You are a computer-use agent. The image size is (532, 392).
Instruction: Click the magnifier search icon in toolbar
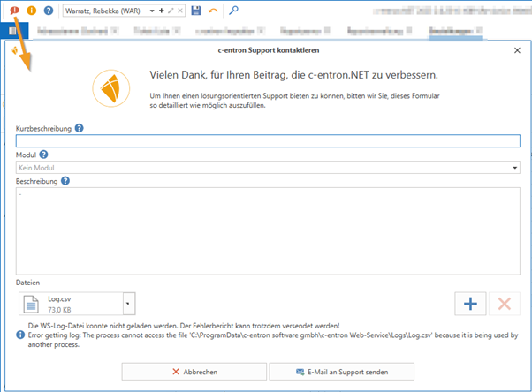click(233, 11)
